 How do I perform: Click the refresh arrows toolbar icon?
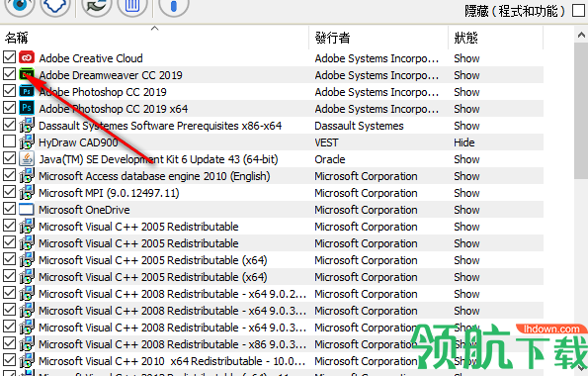coord(97,5)
